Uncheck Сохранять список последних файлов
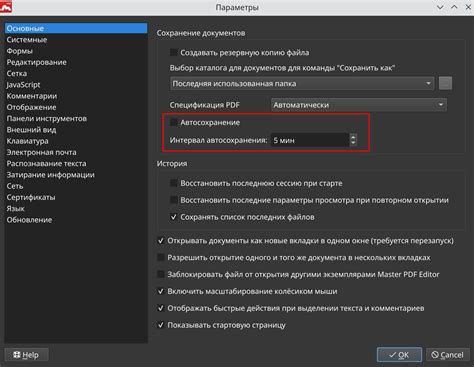The image size is (474, 367). 174,217
